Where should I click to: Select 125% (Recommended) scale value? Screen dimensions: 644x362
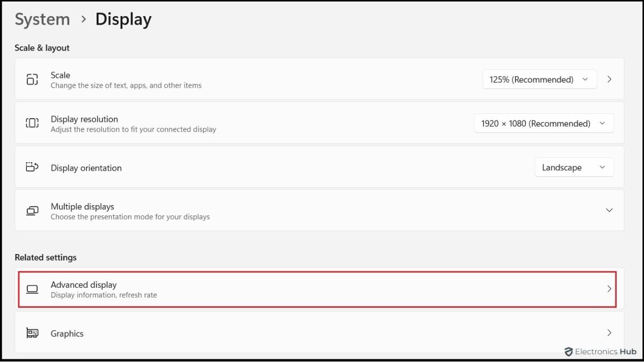coord(531,79)
